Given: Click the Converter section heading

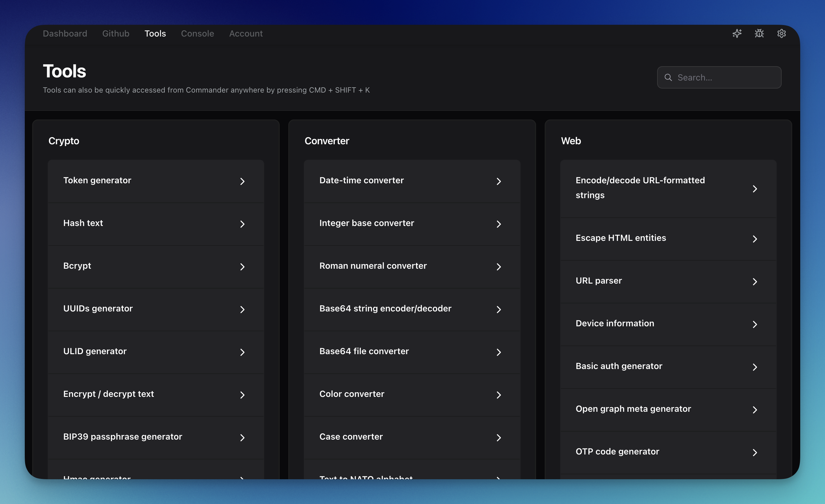Looking at the screenshot, I should (x=327, y=141).
